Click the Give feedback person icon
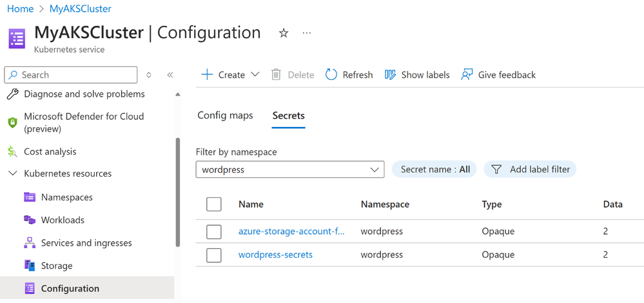Screen dimensions: 644x303 [x=467, y=75]
